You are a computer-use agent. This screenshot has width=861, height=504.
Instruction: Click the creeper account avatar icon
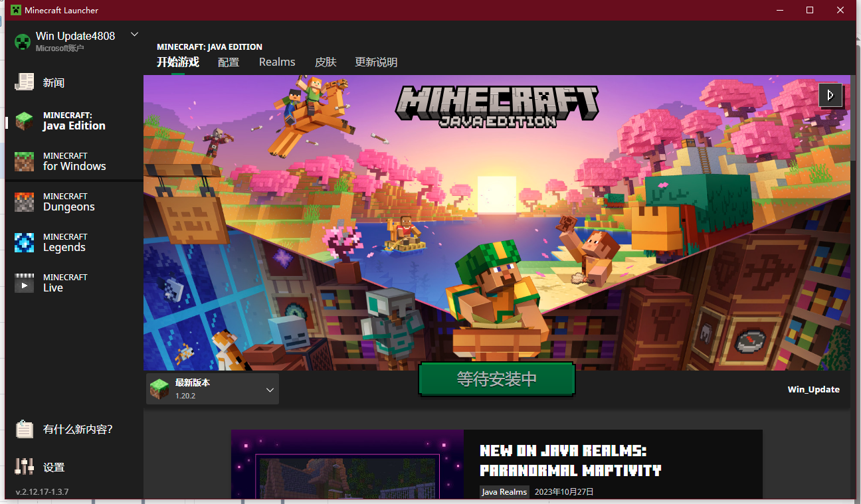click(x=23, y=42)
